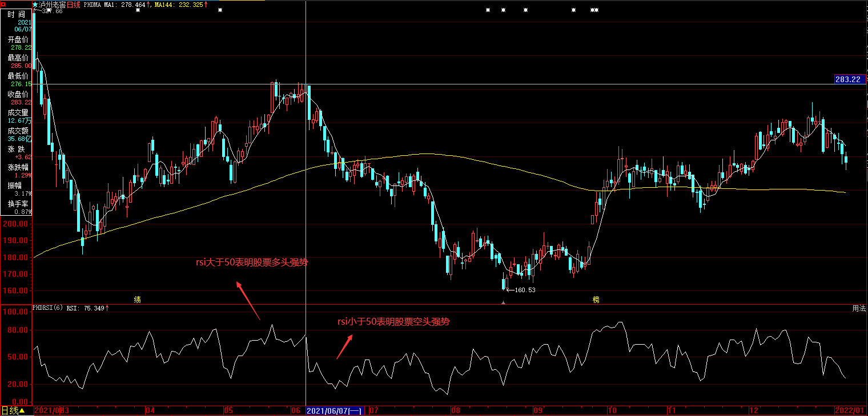Click the 09 month label on date axis

coord(537,410)
